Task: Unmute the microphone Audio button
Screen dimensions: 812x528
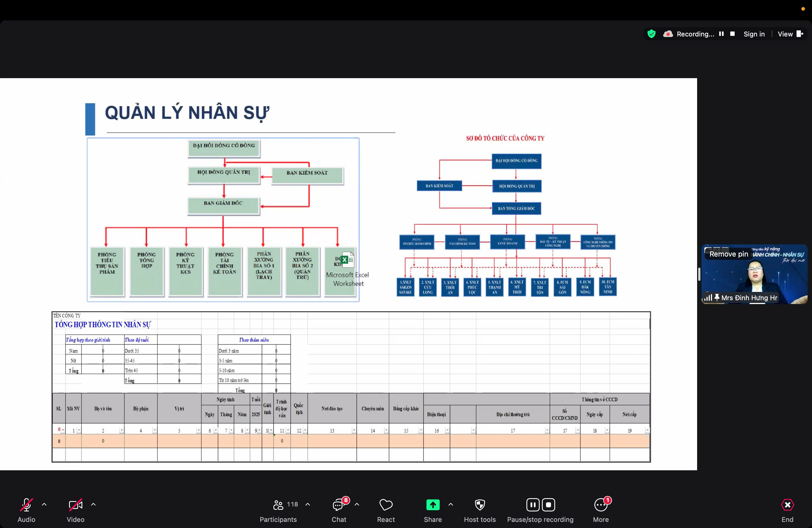Action: [x=26, y=505]
